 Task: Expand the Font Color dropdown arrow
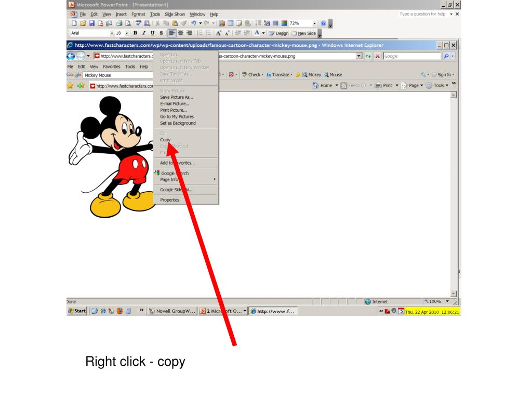263,33
